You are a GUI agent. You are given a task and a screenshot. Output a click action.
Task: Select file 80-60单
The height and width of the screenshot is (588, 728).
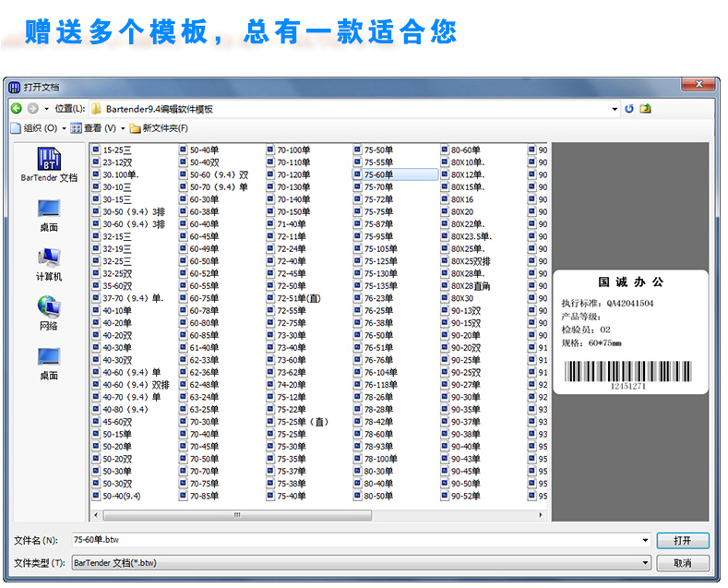(466, 150)
